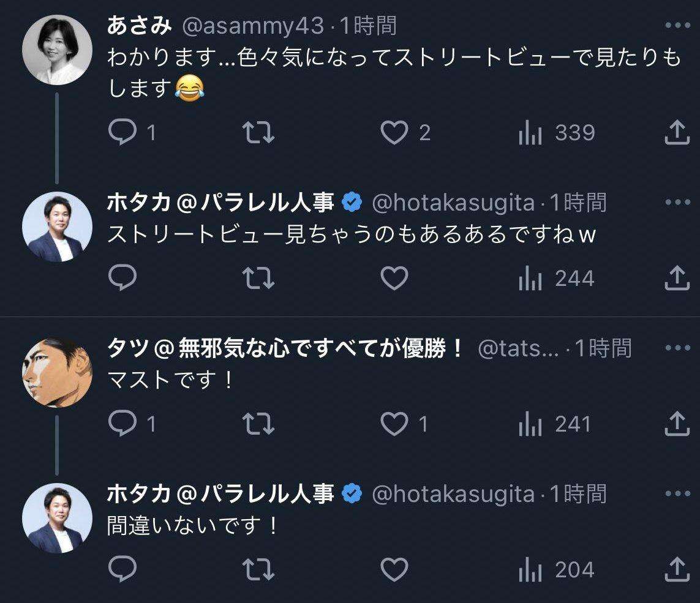This screenshot has height=603, width=700.
Task: View analytics showing 339 views
Action: coord(556,133)
